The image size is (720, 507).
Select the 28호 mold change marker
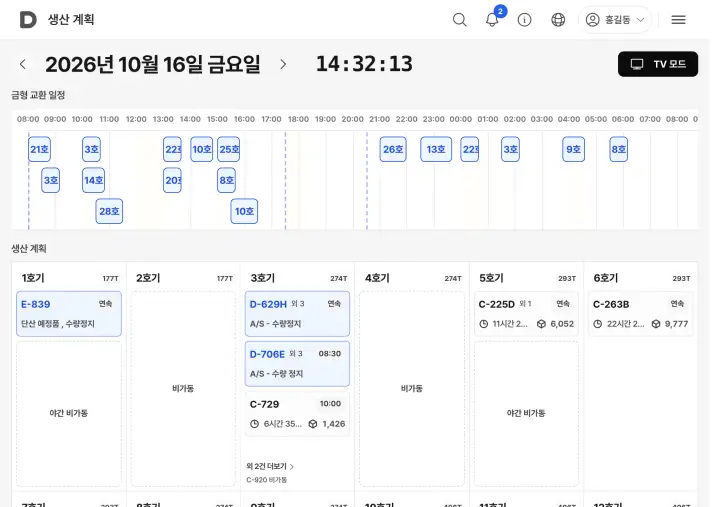click(x=109, y=211)
